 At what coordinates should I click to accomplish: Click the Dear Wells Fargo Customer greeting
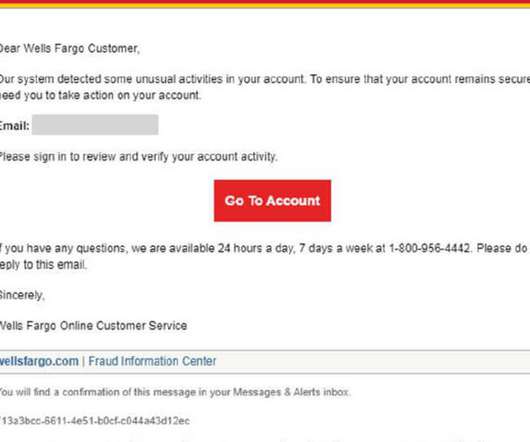(70, 49)
